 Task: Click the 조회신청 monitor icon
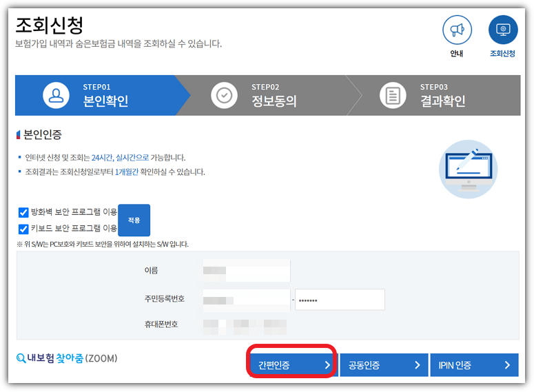502,30
